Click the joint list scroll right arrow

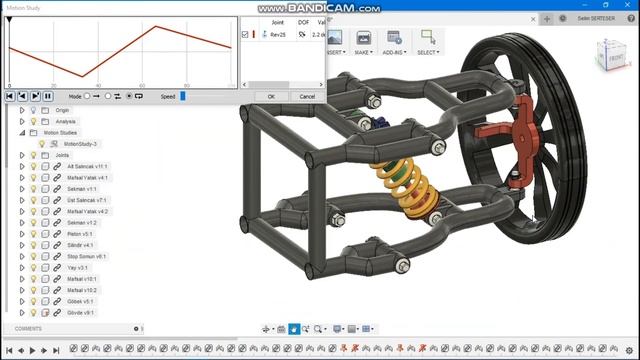(x=321, y=84)
